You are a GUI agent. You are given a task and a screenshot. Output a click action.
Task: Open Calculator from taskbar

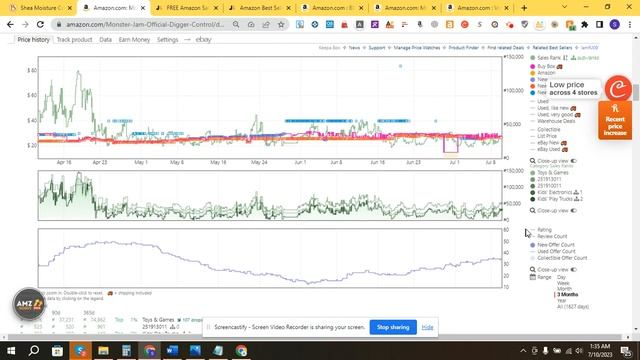tap(126, 351)
